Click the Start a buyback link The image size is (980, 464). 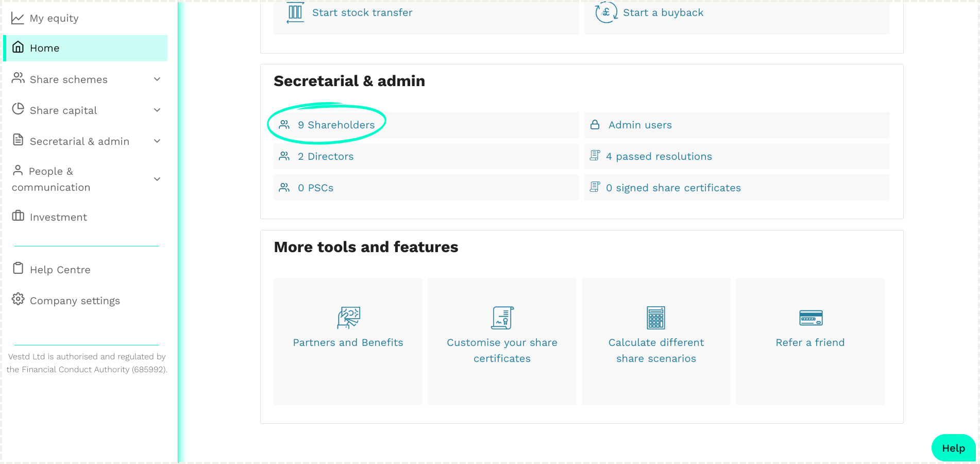pos(663,12)
